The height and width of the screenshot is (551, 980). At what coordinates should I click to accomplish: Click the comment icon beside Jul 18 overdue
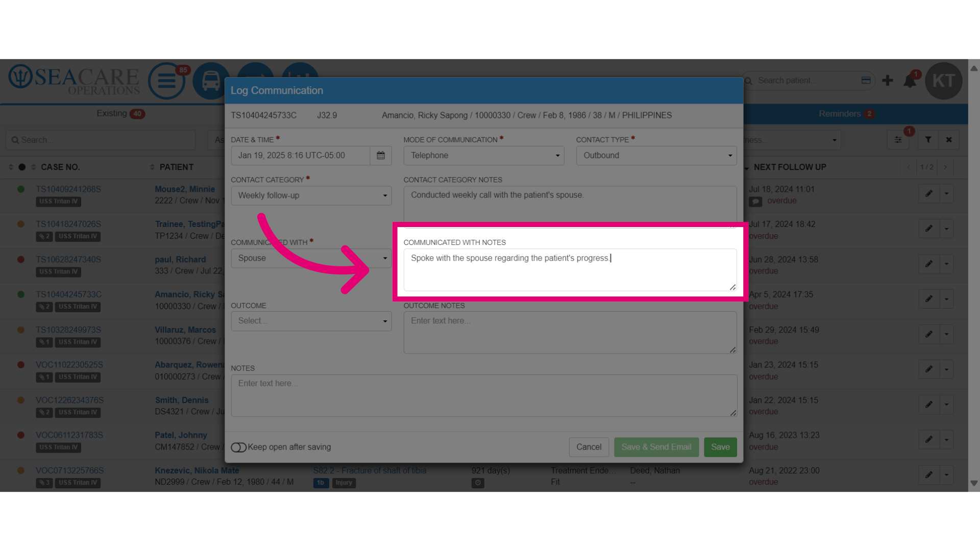pos(755,202)
